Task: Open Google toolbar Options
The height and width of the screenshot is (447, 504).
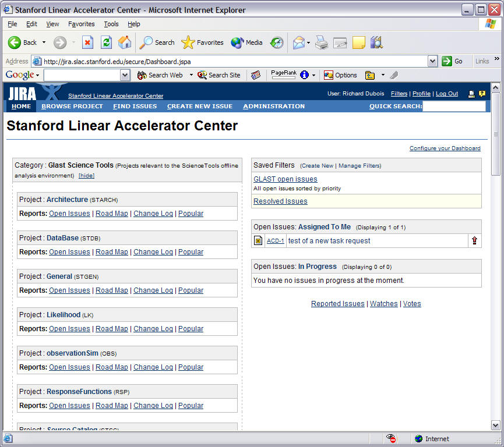Action: pyautogui.click(x=340, y=75)
